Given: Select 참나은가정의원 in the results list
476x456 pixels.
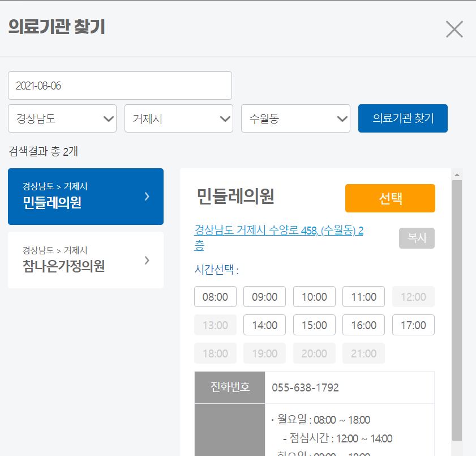Looking at the screenshot, I should [85, 260].
